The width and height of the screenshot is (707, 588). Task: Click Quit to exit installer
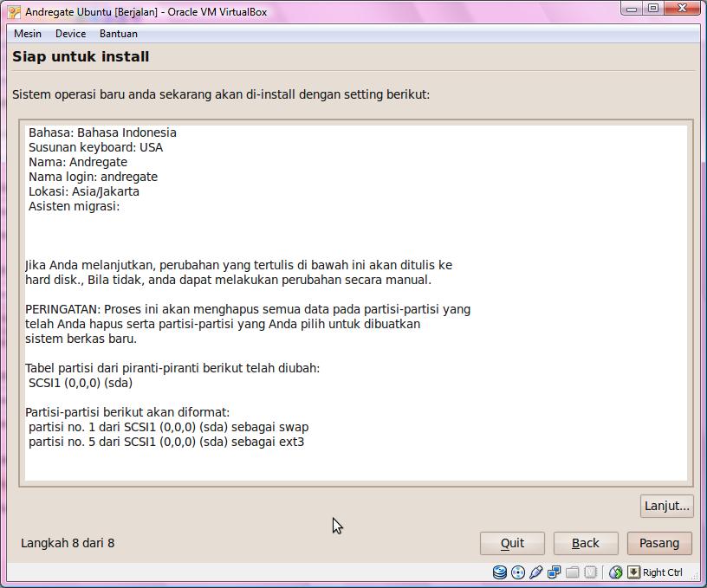coord(512,543)
